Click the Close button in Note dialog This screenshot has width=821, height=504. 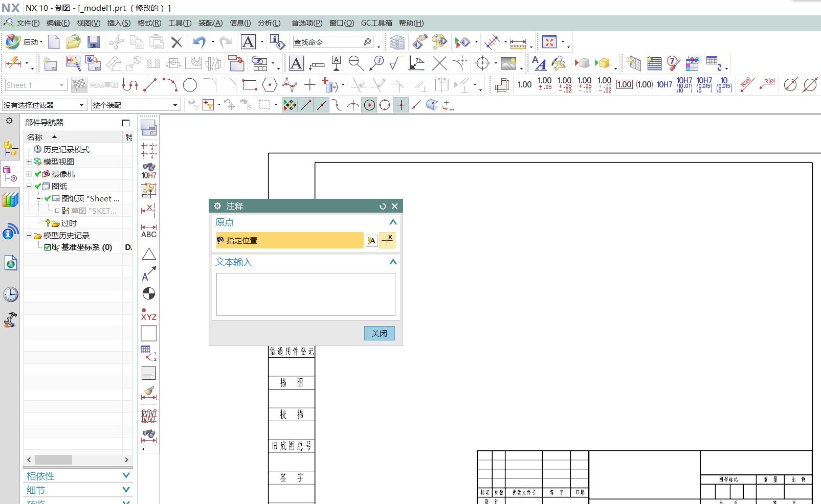pyautogui.click(x=380, y=333)
